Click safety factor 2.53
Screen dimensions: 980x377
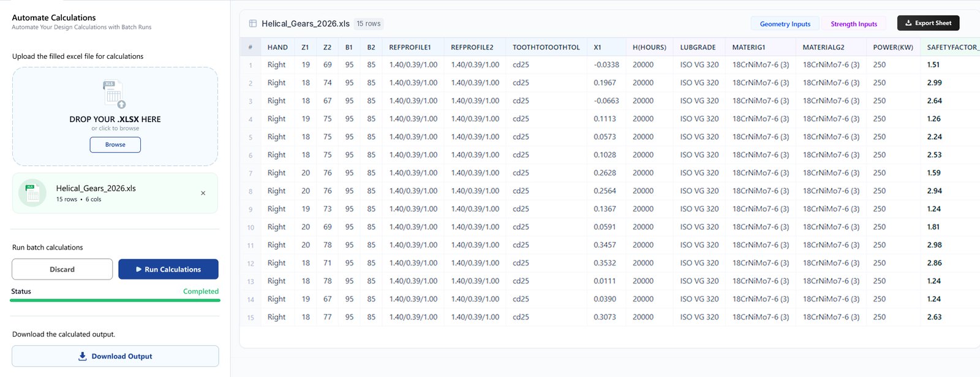tap(934, 154)
